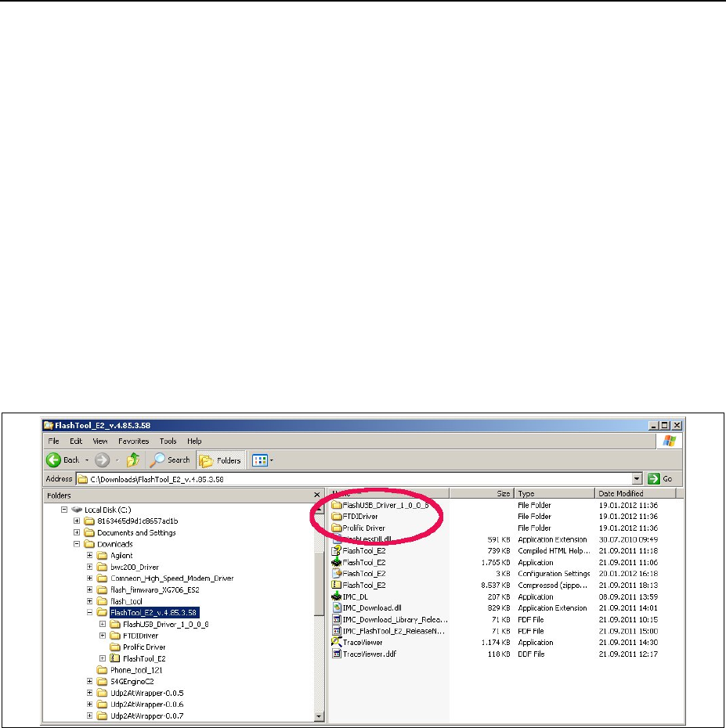Open the Back history dropdown arrow

87,460
